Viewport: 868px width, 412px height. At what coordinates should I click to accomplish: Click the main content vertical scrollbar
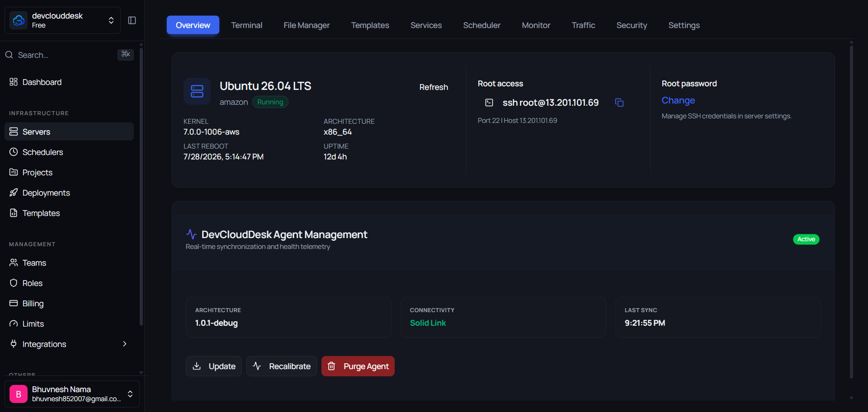click(x=851, y=211)
